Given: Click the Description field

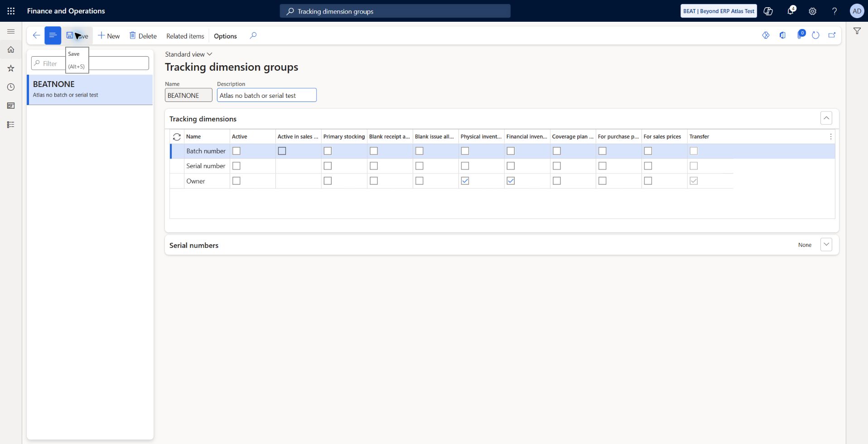Looking at the screenshot, I should coord(266,95).
